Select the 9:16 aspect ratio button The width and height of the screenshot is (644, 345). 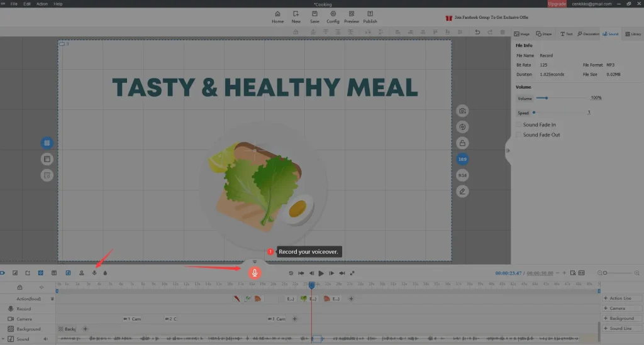462,175
